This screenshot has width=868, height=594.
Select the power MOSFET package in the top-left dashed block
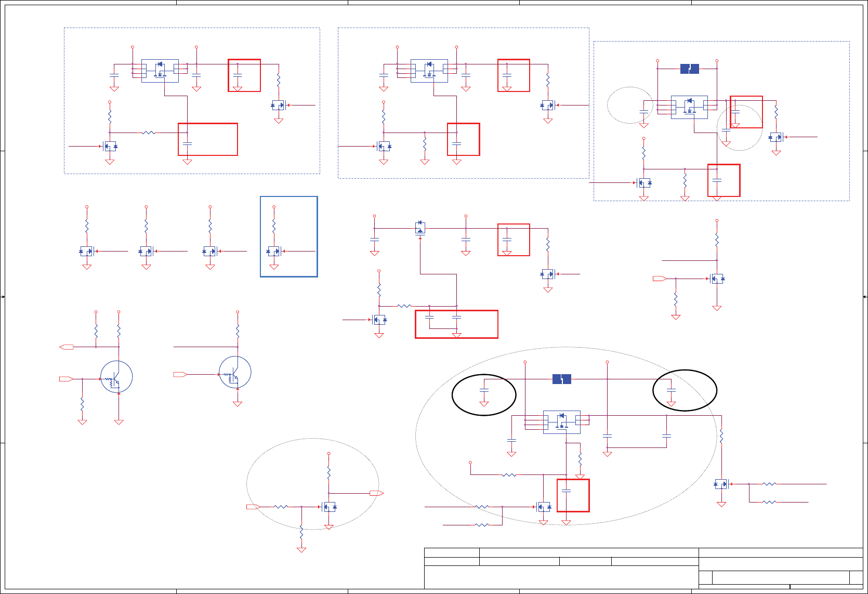[160, 71]
